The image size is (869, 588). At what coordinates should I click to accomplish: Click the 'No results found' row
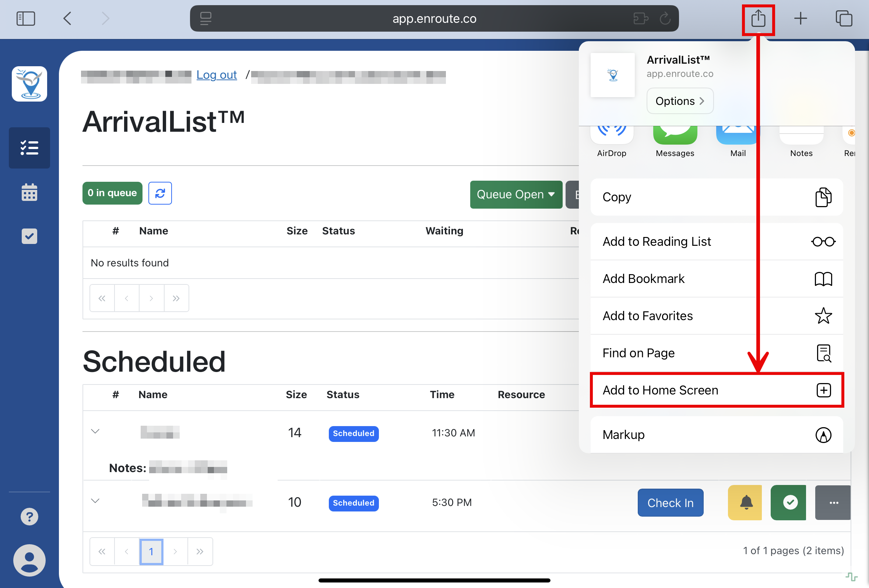point(331,263)
